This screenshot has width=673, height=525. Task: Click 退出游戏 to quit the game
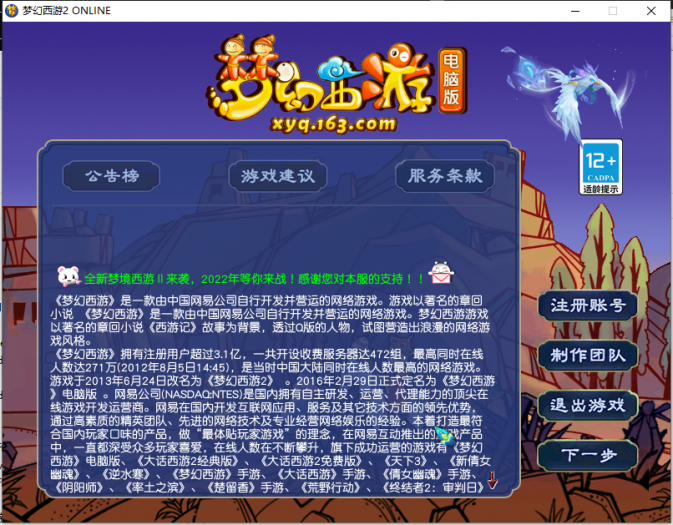588,405
